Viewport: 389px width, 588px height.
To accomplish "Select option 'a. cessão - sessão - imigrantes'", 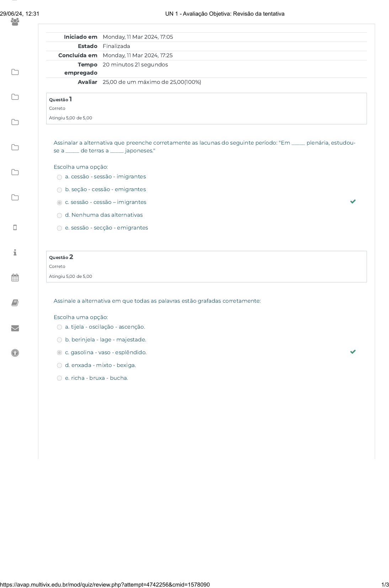I will point(59,177).
